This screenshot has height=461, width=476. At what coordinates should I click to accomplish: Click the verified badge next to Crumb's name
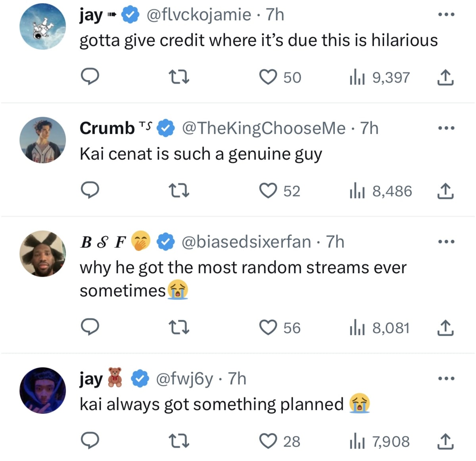click(165, 127)
